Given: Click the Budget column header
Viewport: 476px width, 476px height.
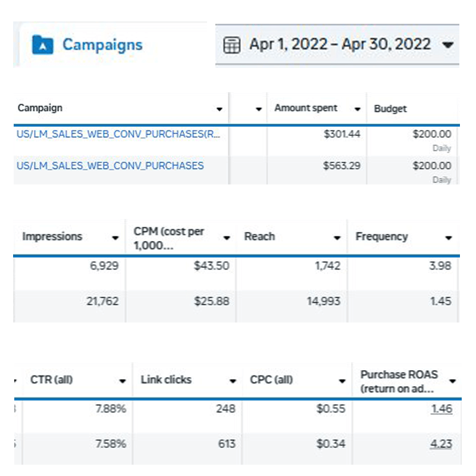Looking at the screenshot, I should click(390, 109).
